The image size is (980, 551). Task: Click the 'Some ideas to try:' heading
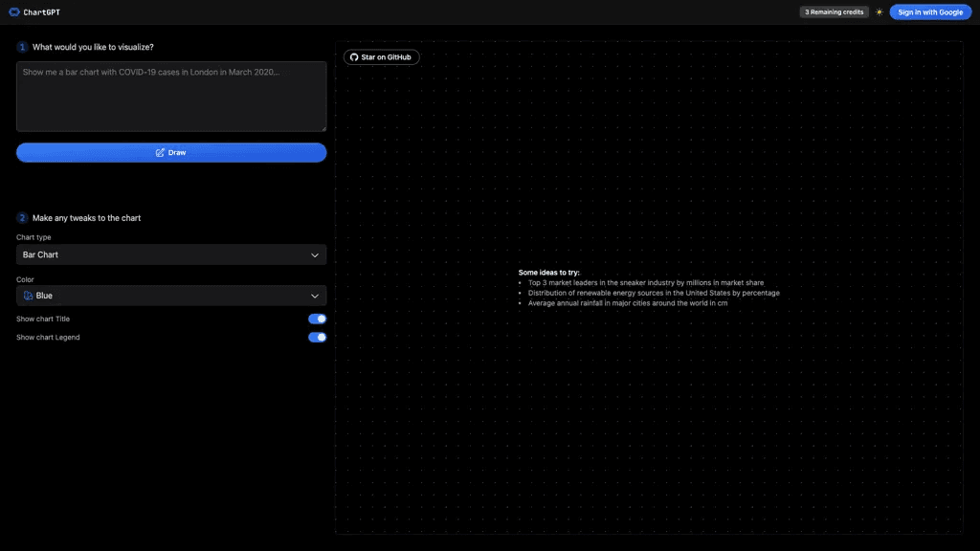pos(548,273)
